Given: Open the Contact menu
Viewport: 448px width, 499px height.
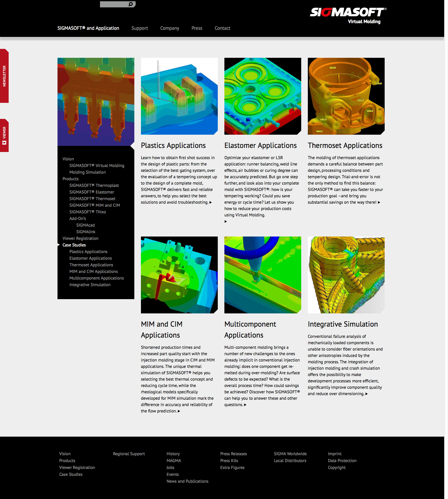Looking at the screenshot, I should point(222,28).
